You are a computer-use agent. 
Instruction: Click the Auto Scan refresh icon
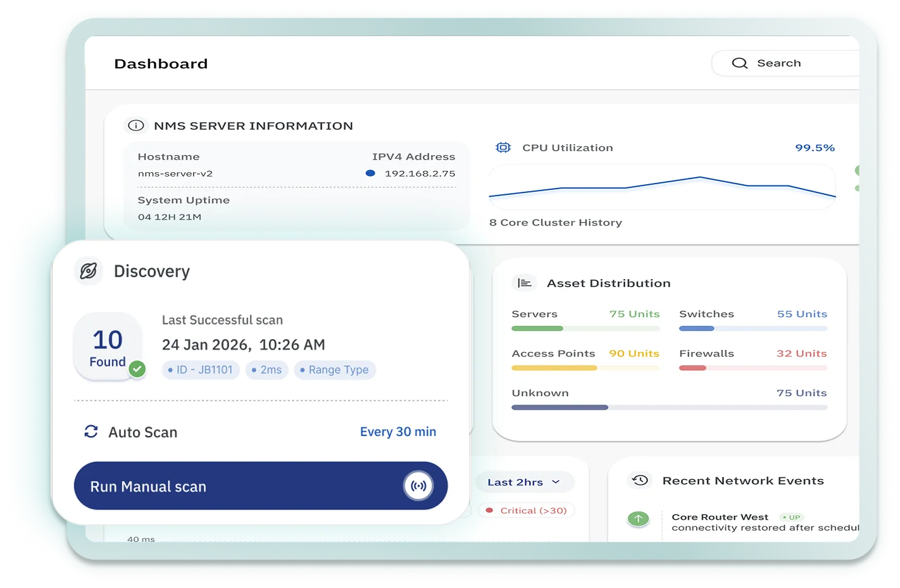[x=91, y=432]
